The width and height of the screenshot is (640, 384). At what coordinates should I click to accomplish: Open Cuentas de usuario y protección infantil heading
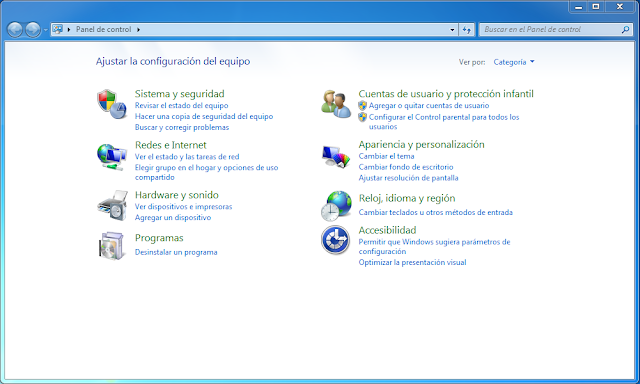pyautogui.click(x=446, y=94)
